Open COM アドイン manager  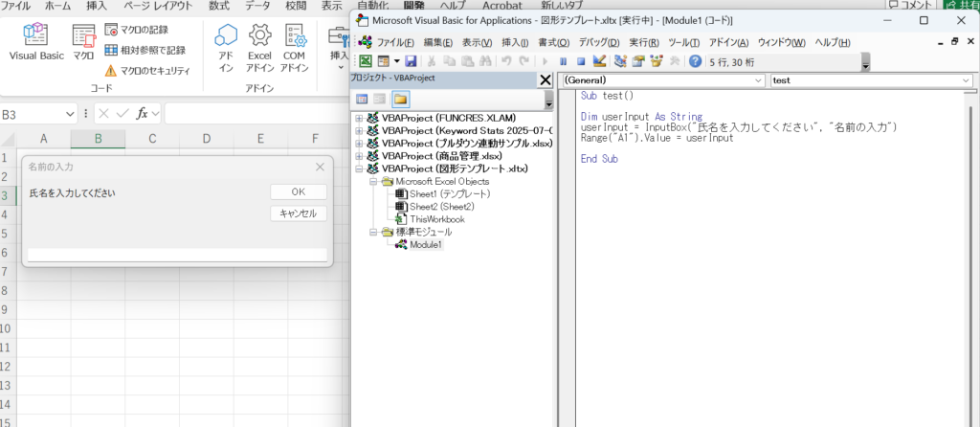(x=294, y=49)
